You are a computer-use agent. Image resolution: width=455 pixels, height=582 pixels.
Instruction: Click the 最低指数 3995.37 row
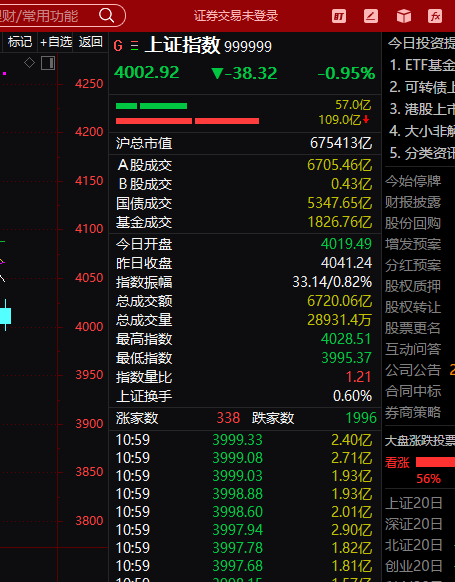pos(244,358)
